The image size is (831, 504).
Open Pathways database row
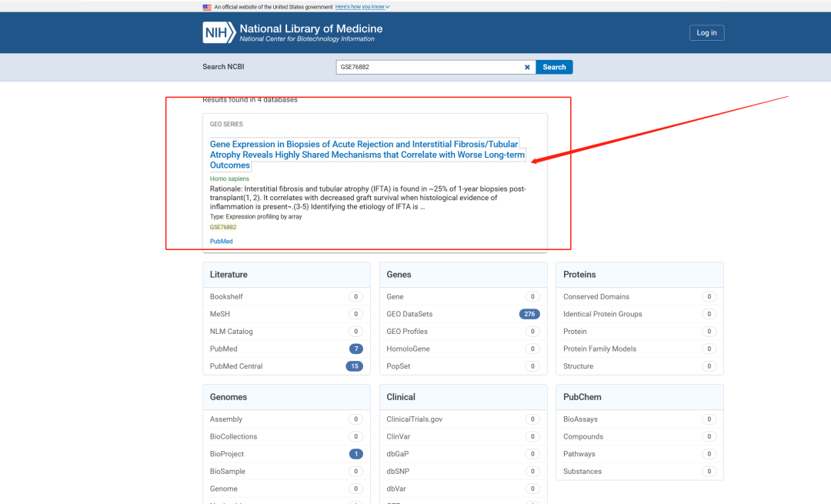(639, 454)
